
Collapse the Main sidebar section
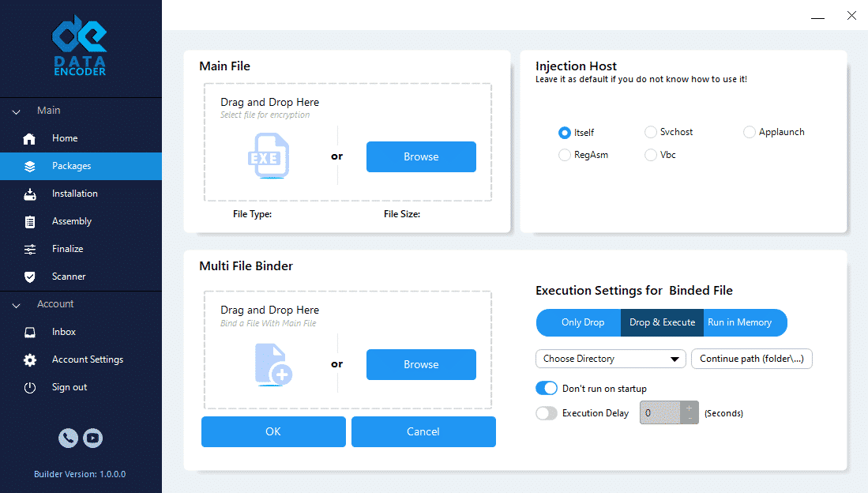pos(16,112)
